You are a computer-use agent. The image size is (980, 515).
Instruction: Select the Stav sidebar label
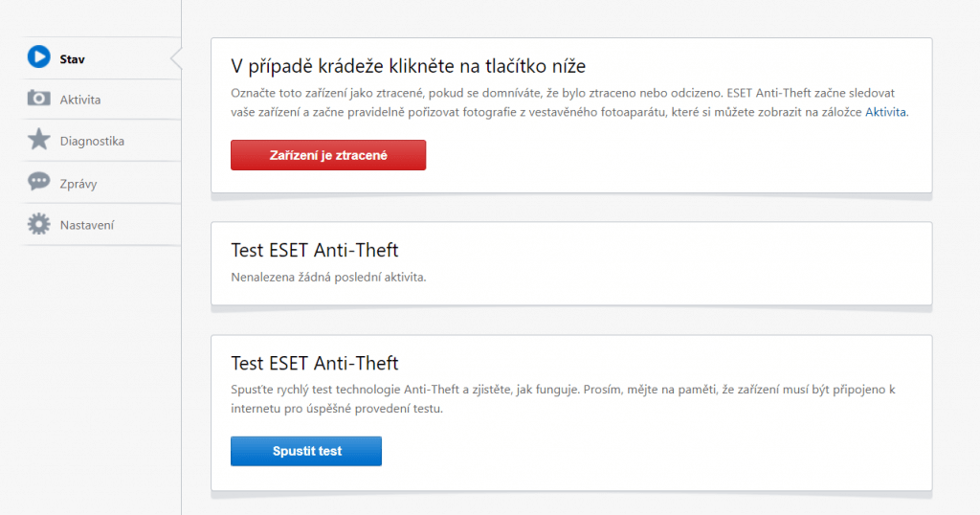72,59
